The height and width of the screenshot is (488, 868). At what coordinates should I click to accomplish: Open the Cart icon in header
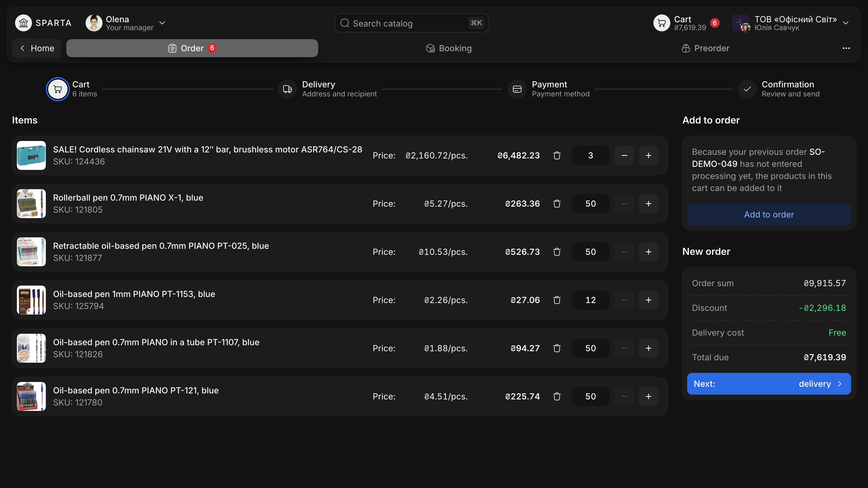tap(661, 23)
